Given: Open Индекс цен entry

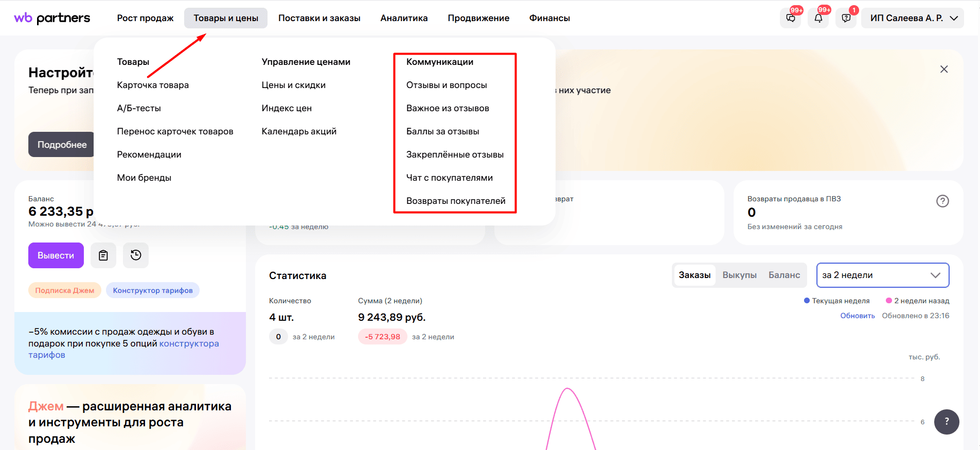Looking at the screenshot, I should coord(287,108).
